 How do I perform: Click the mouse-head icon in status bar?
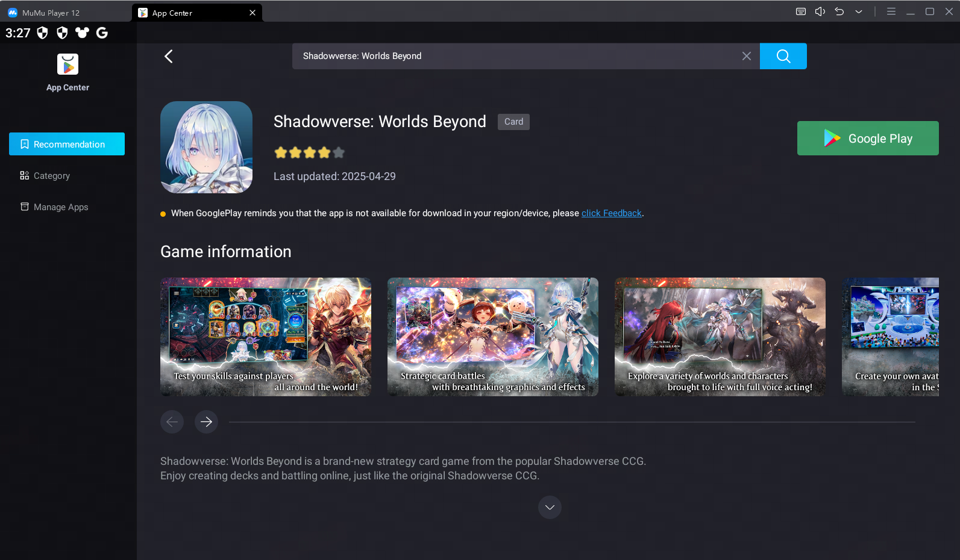click(x=82, y=33)
